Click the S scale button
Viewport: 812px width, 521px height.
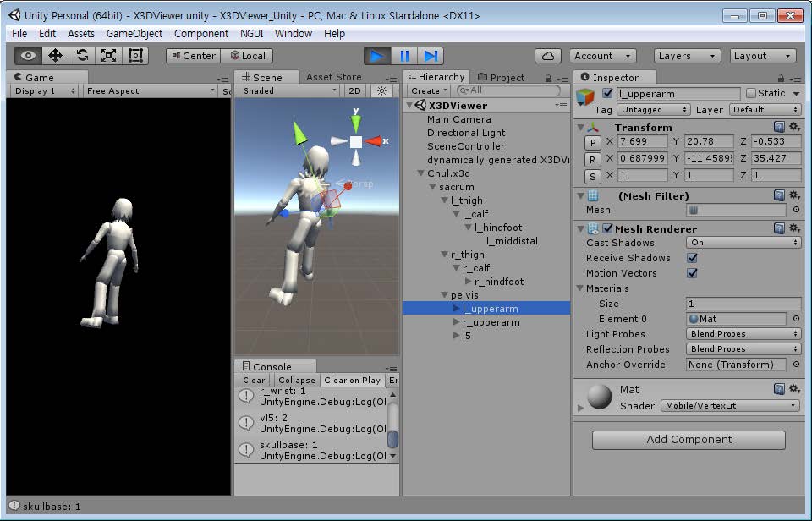592,177
